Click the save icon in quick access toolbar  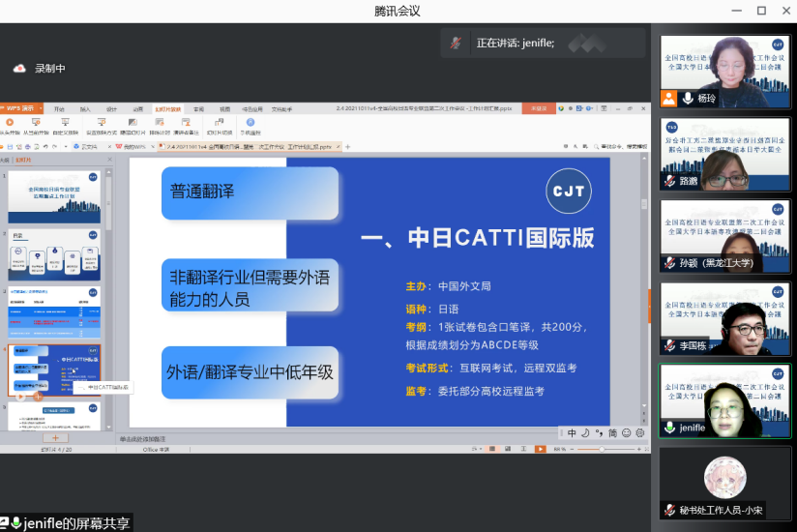coord(10,147)
